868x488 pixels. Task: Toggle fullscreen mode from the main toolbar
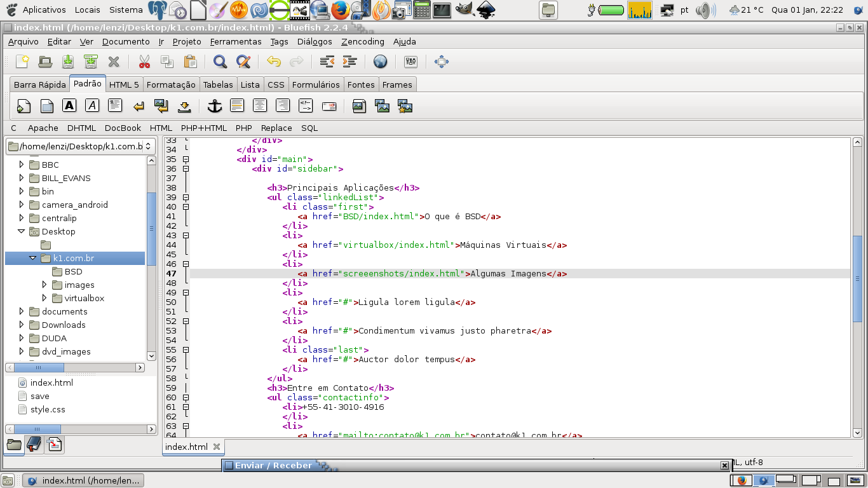pos(441,62)
